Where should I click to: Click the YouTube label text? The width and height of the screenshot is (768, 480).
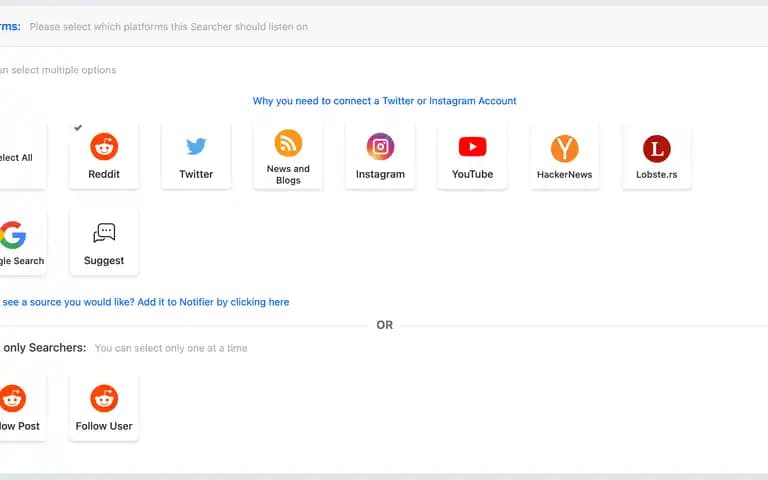point(472,174)
